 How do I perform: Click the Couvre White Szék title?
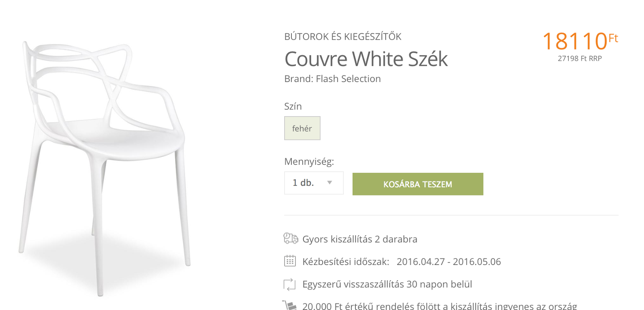point(366,59)
